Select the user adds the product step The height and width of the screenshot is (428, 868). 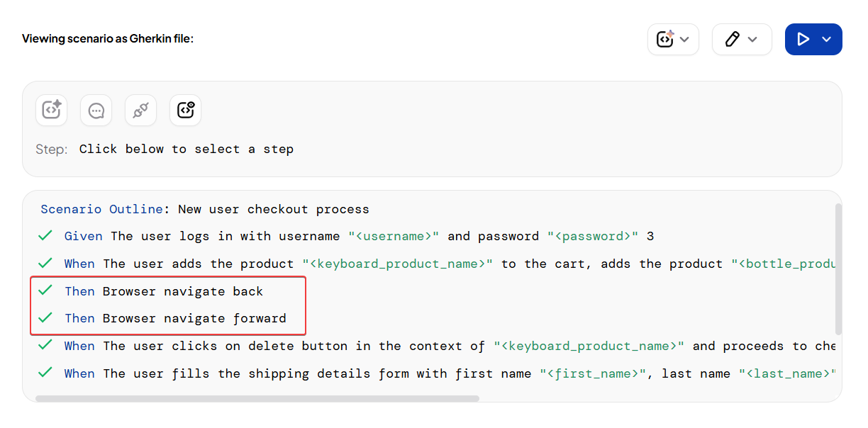pyautogui.click(x=425, y=264)
